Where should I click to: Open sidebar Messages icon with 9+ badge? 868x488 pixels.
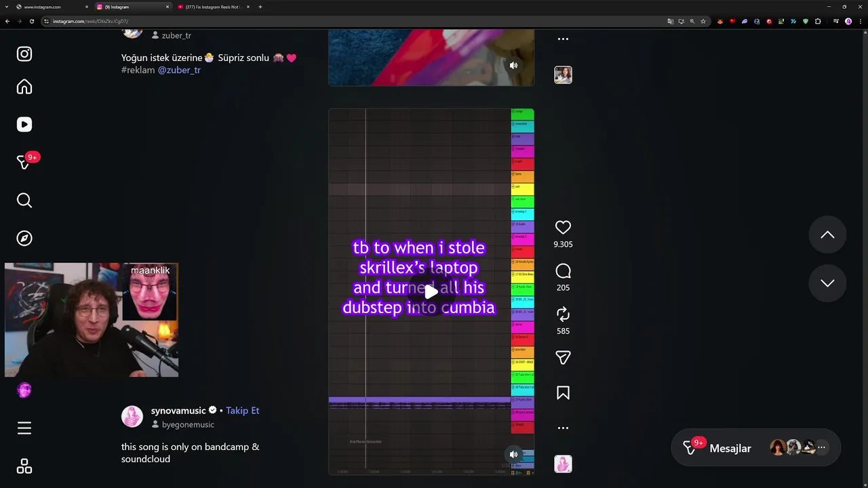[26, 162]
